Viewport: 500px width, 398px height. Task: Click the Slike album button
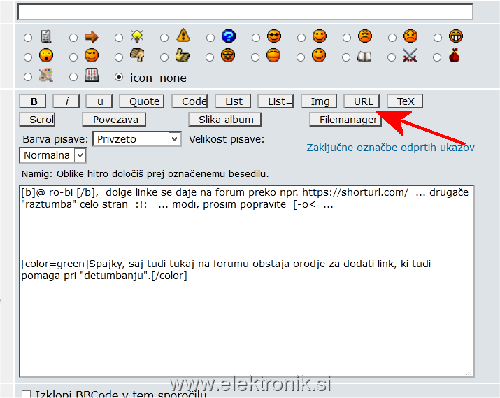pos(225,119)
